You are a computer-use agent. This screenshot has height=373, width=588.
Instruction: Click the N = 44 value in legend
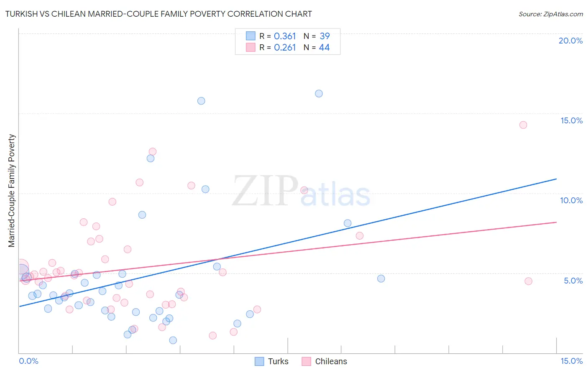point(317,47)
